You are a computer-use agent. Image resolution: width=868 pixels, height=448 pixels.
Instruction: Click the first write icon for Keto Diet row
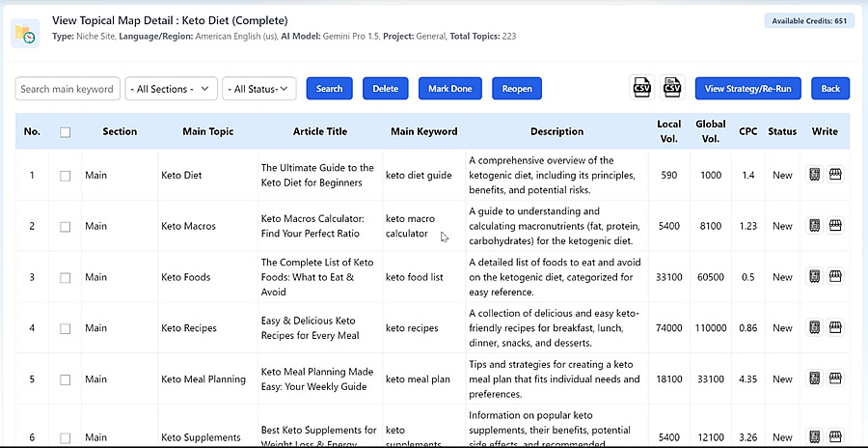point(814,175)
